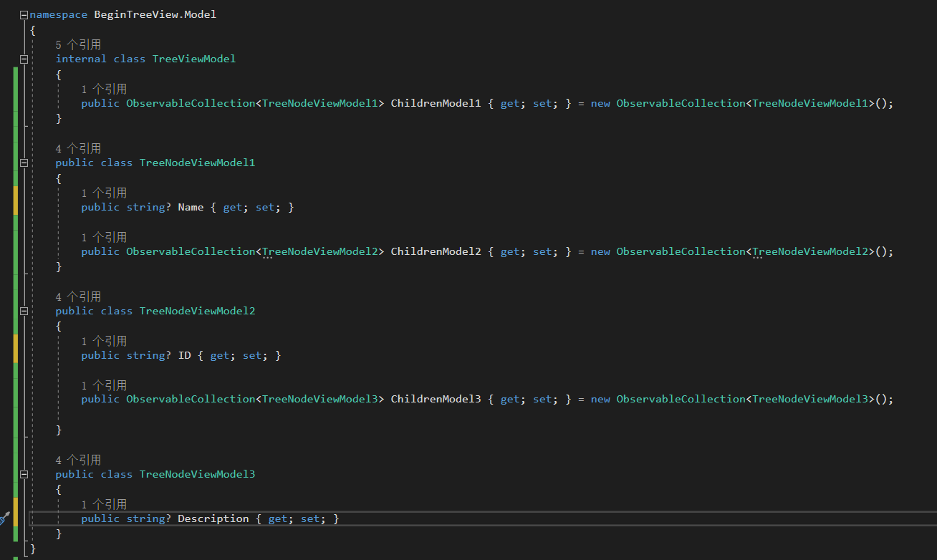Click the orange modified indicator beside the Name property
The width and height of the screenshot is (937, 560).
(14, 201)
